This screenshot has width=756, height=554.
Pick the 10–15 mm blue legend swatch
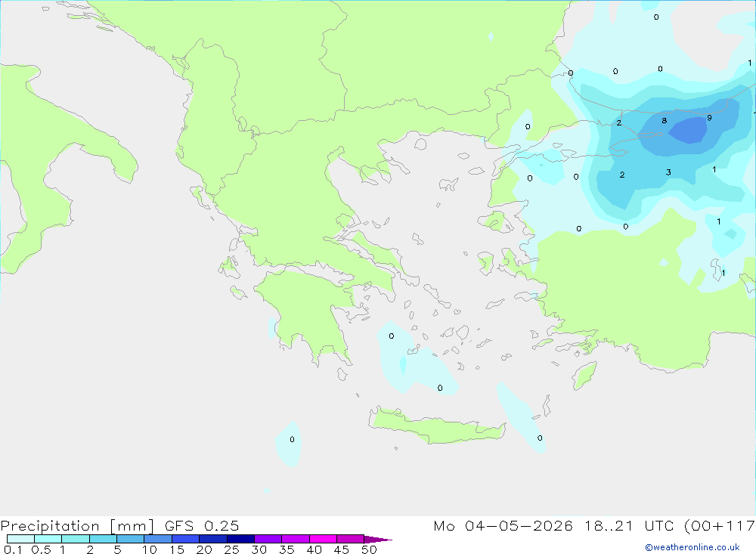click(x=158, y=539)
